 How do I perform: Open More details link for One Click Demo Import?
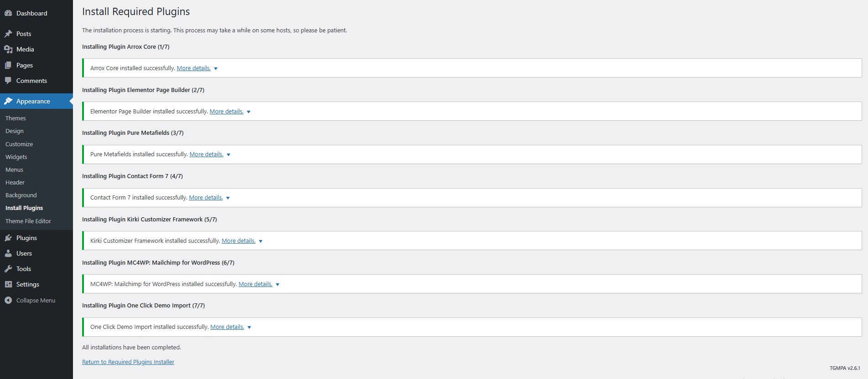227,327
